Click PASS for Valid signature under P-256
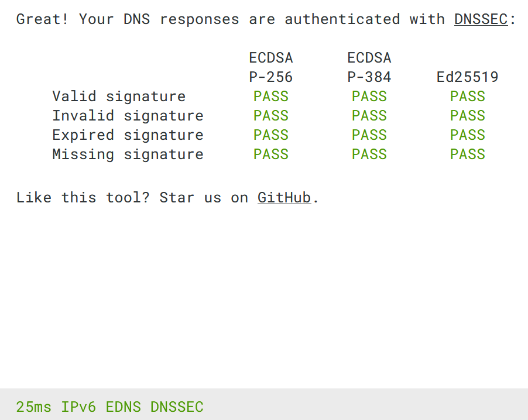The width and height of the screenshot is (528, 420). tap(271, 97)
